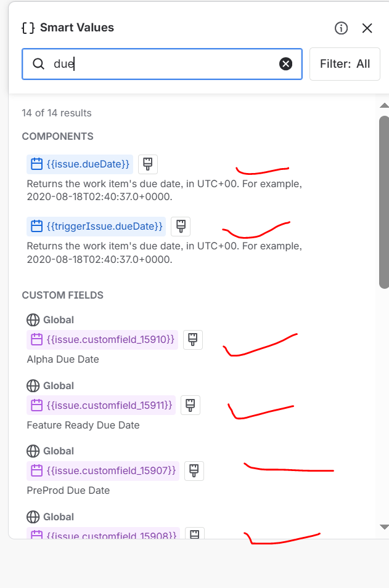The image size is (389, 588).
Task: Click the globe icon above Alpha Due Date
Action: [x=32, y=320]
